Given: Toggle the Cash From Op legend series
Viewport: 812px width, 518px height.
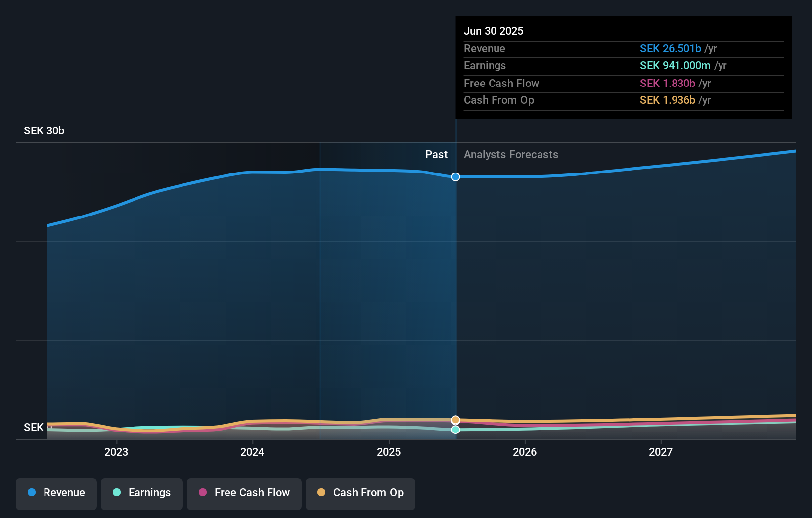Looking at the screenshot, I should [361, 493].
